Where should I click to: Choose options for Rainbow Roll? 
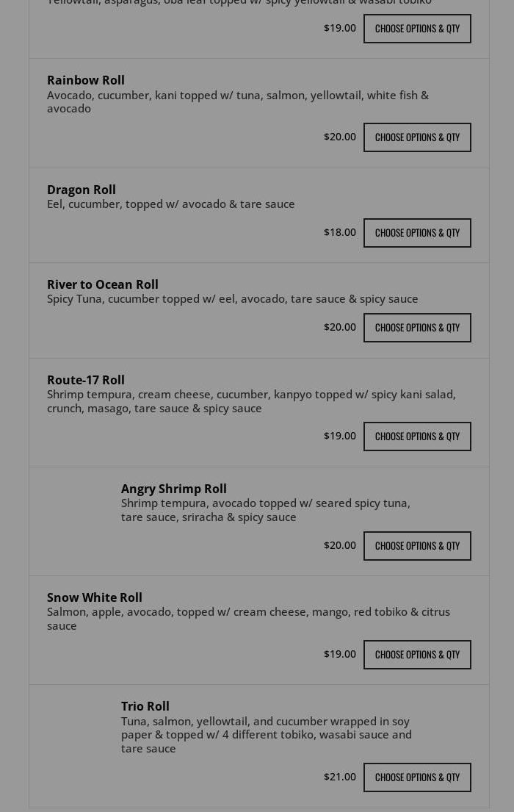coord(417,137)
